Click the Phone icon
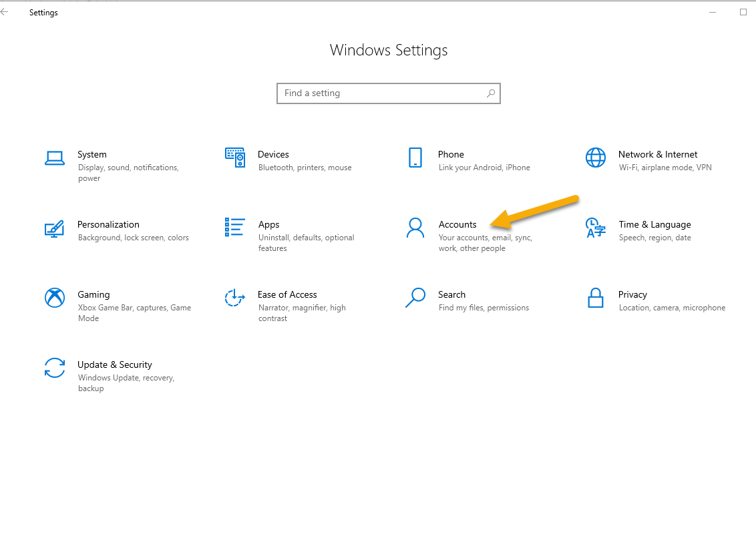Viewport: 756px width, 550px height. pos(415,158)
